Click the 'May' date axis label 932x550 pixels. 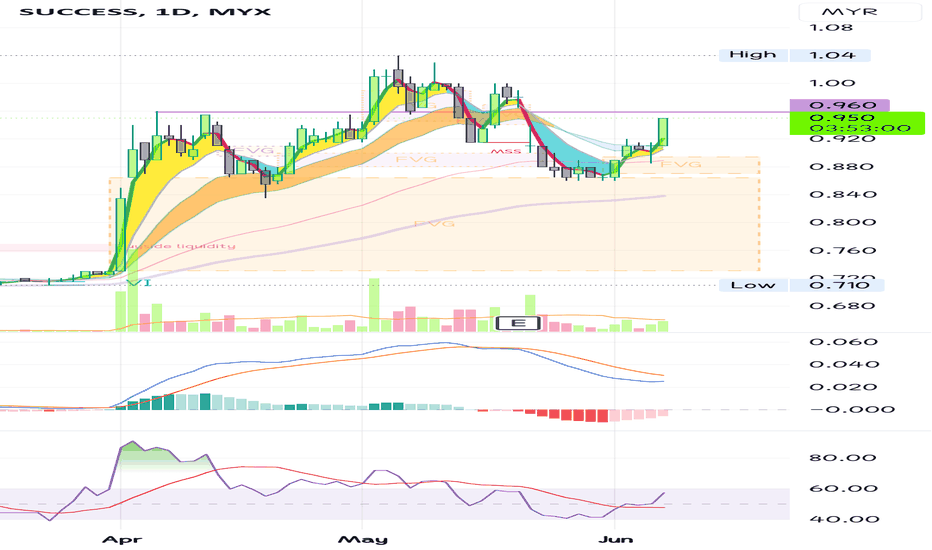(x=363, y=540)
